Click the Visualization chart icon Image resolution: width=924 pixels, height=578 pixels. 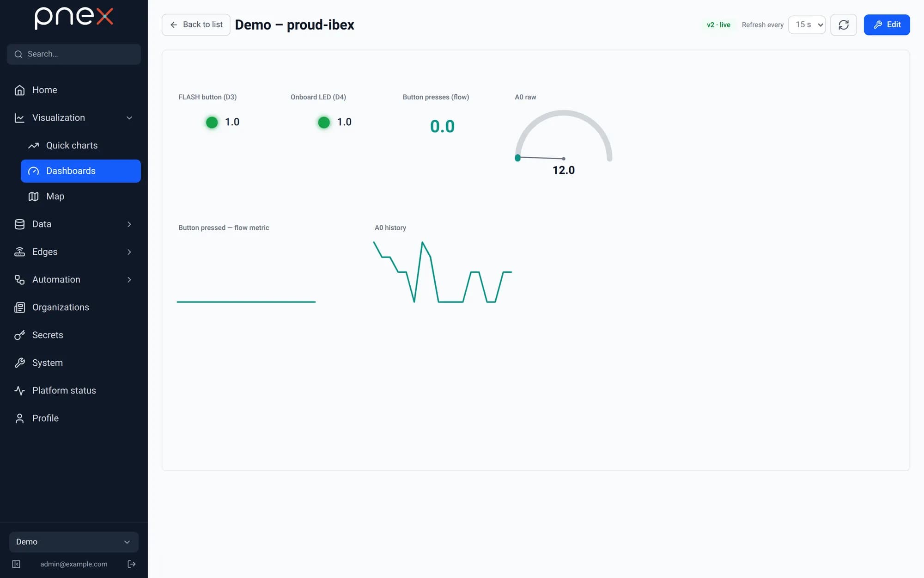19,118
